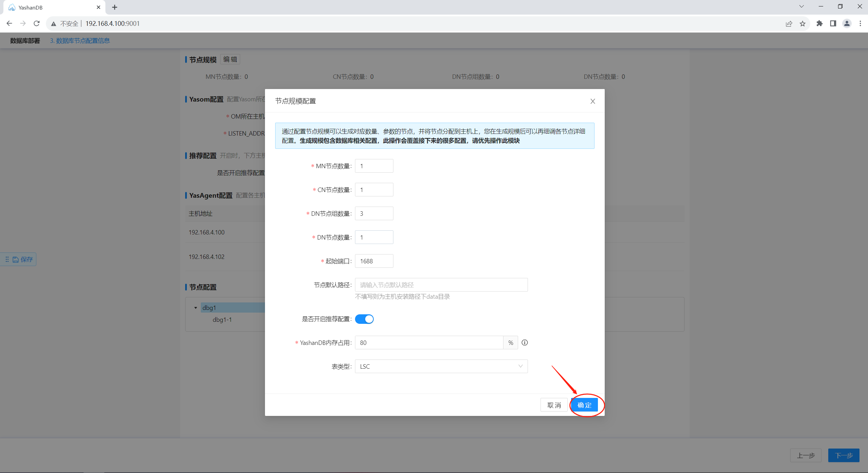Click the 编辑 button next to 节点规模

coord(230,59)
